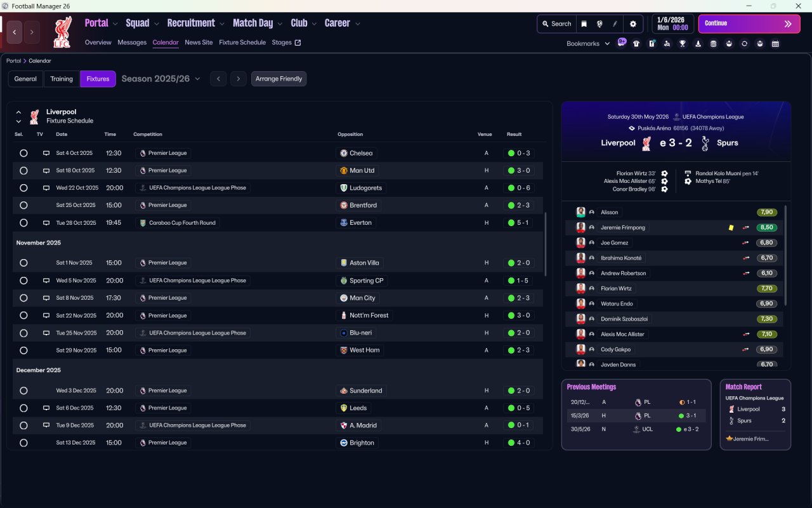Screen dimensions: 812x508
Task: Select the radio circle for the Brighton fixture
Action: 23,443
